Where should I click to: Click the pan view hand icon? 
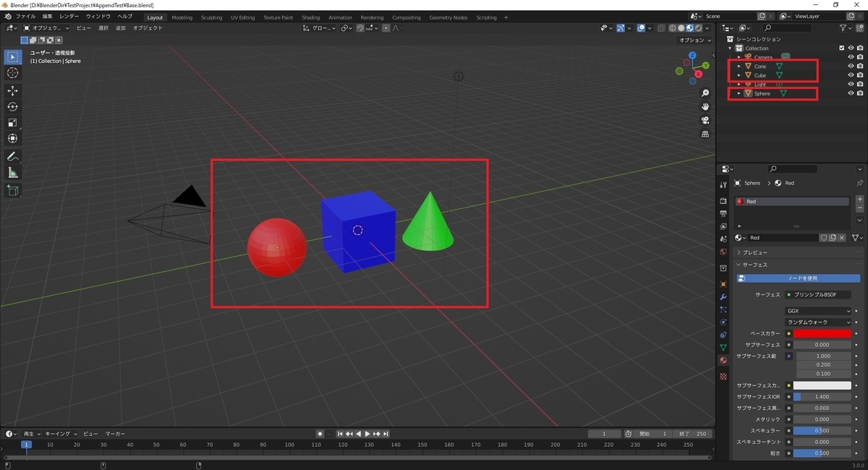point(705,107)
